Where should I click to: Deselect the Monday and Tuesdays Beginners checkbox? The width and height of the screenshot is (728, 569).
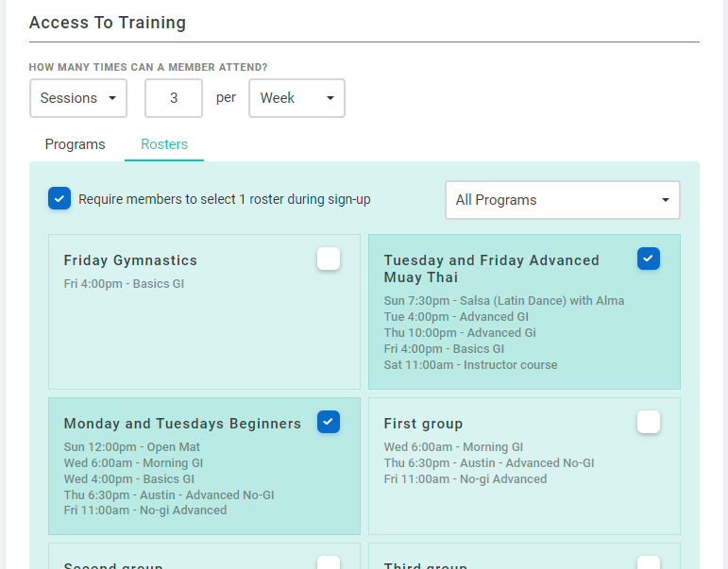pyautogui.click(x=329, y=422)
